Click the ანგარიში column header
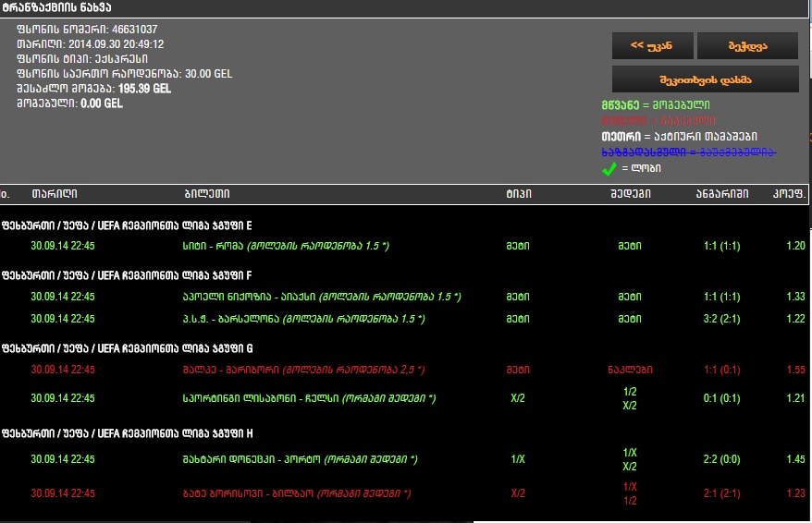812x523 pixels. tap(722, 193)
